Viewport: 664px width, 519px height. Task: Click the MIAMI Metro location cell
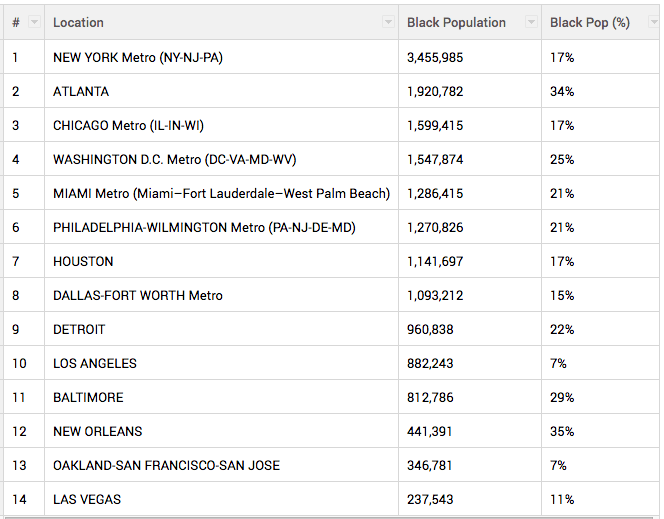(x=221, y=194)
